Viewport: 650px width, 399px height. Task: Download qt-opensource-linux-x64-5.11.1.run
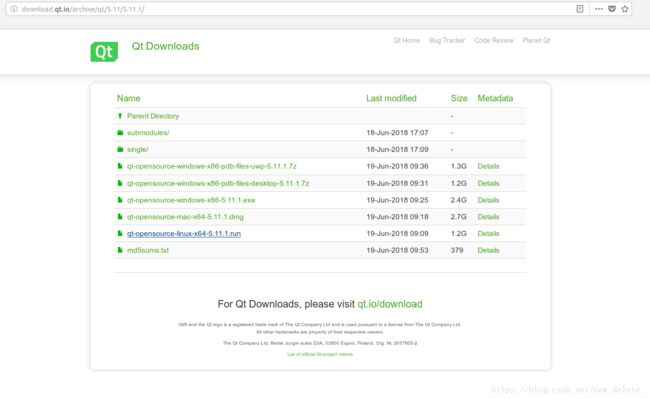point(184,233)
